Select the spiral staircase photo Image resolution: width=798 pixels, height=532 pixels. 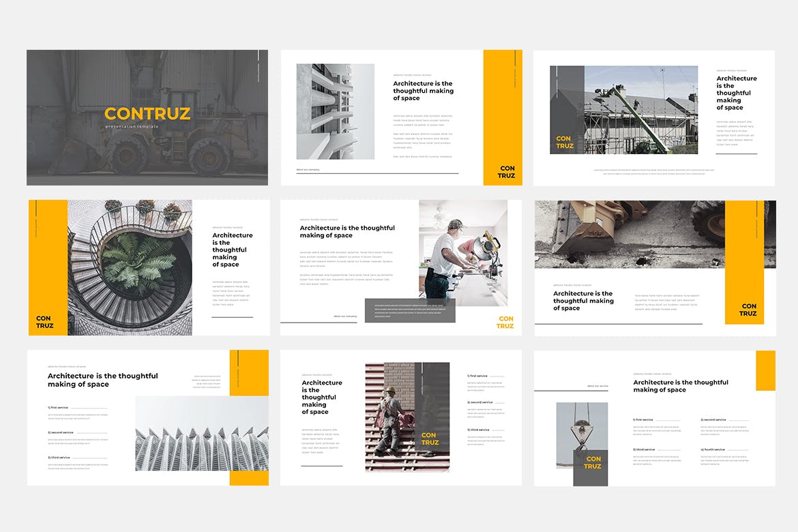point(130,267)
